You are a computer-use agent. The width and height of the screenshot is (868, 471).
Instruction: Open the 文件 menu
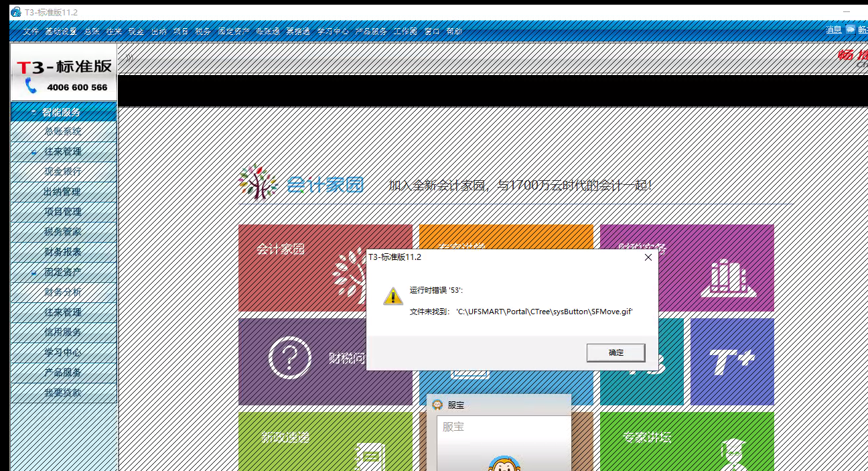[31, 31]
